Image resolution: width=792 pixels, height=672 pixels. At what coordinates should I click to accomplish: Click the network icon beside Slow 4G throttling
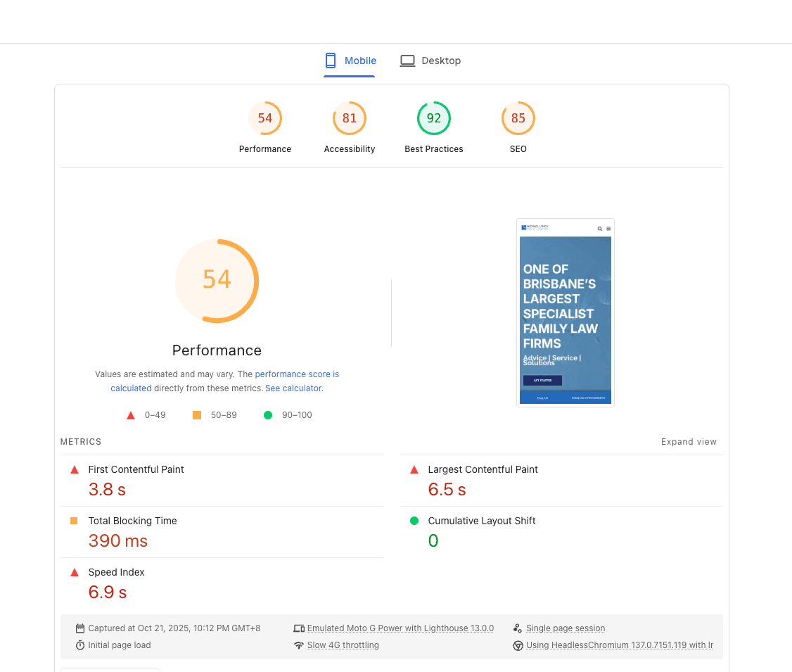300,645
